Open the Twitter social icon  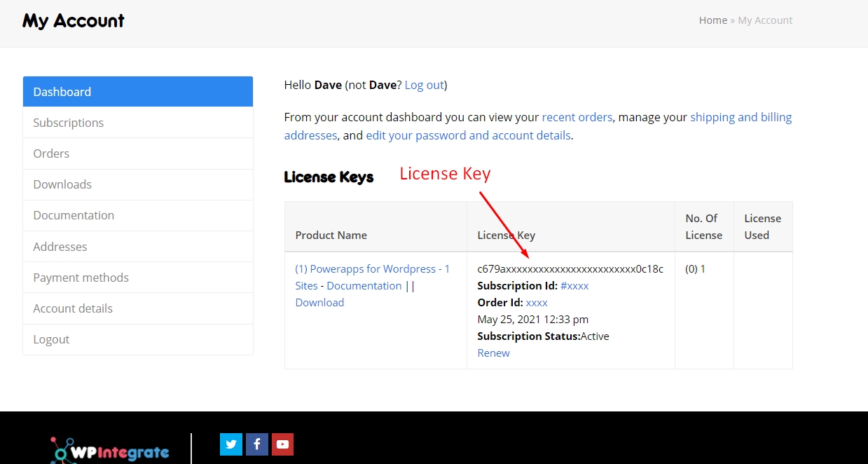(231, 444)
